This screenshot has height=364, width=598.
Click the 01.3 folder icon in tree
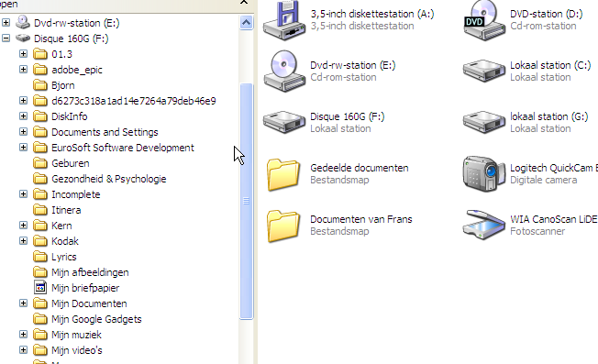[x=40, y=54]
